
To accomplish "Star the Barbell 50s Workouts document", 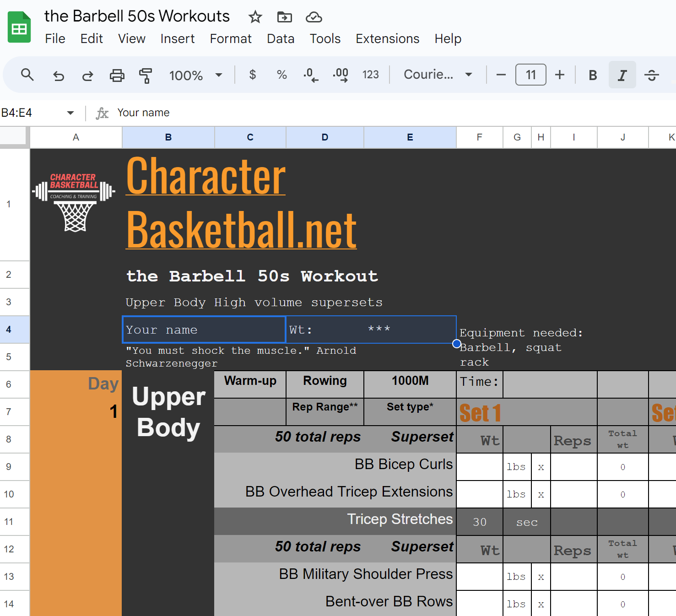I will (255, 17).
